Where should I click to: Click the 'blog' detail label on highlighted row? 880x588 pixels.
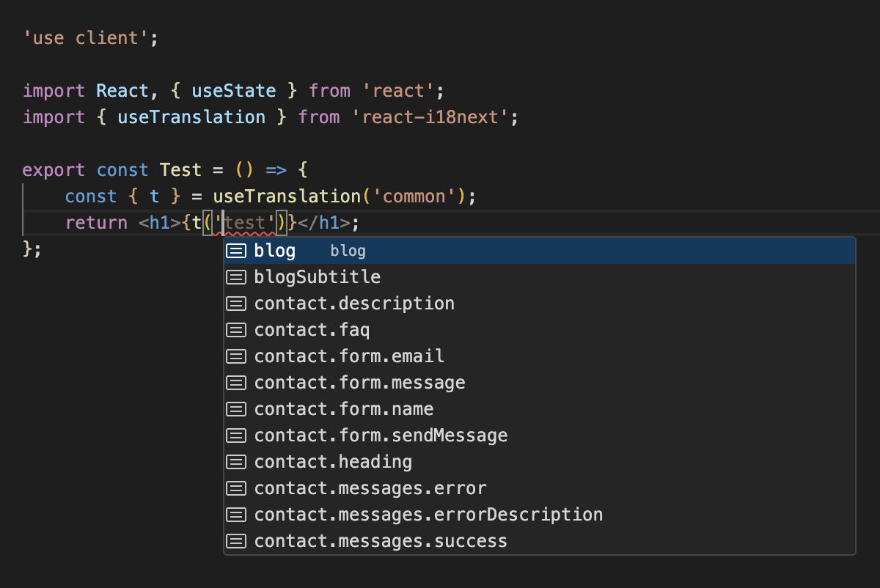coord(348,251)
